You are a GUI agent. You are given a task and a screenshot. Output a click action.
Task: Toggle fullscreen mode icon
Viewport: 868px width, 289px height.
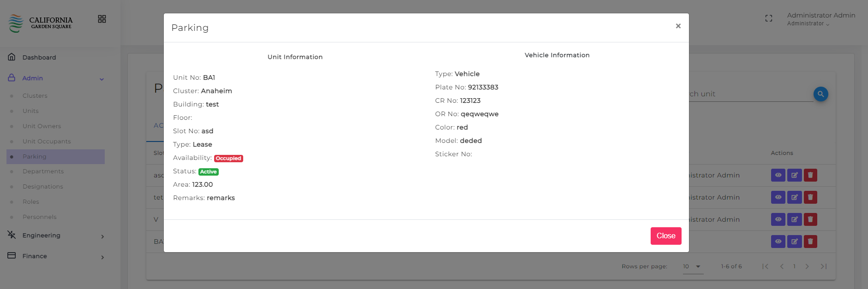(768, 18)
